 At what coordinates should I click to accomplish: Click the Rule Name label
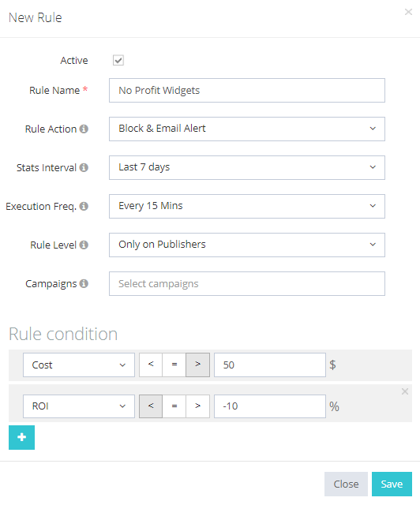[x=54, y=90]
